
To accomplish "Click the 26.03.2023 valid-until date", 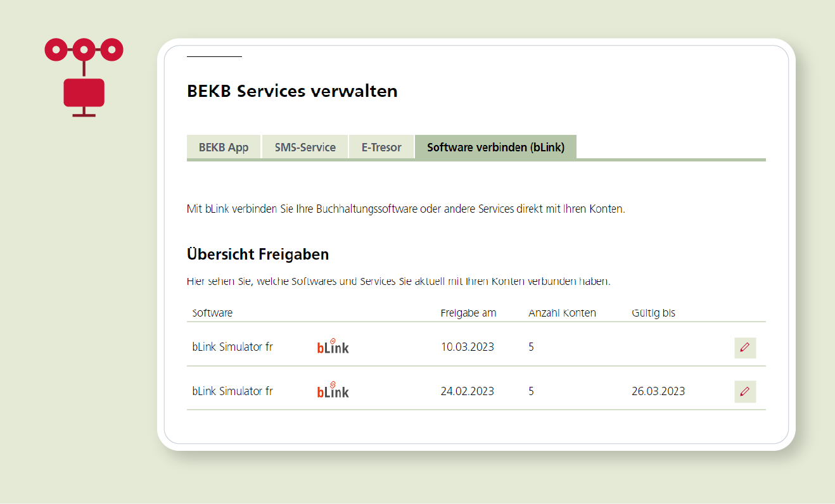I will click(658, 391).
